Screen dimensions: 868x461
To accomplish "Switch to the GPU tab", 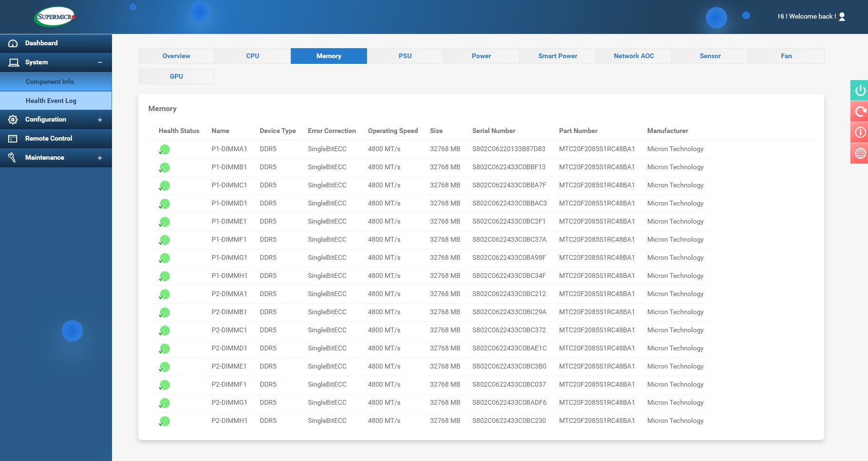I will [176, 76].
